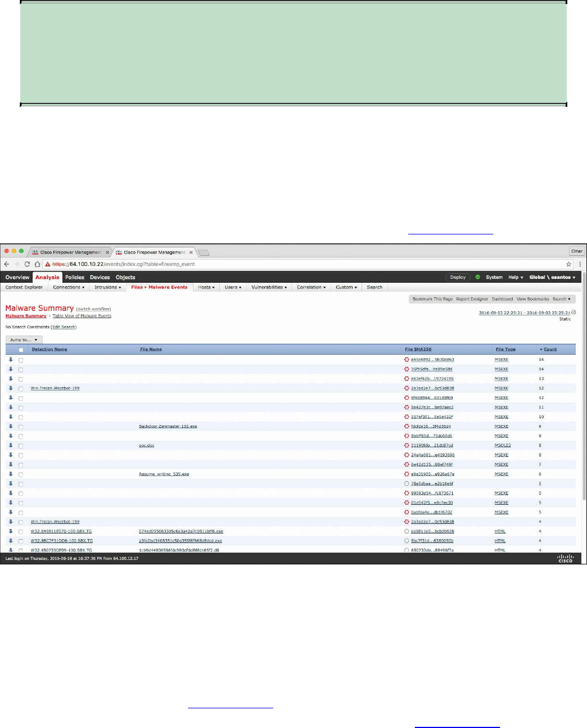Click the malware icon beside 9e427e3c...8e97aec2

point(407,407)
